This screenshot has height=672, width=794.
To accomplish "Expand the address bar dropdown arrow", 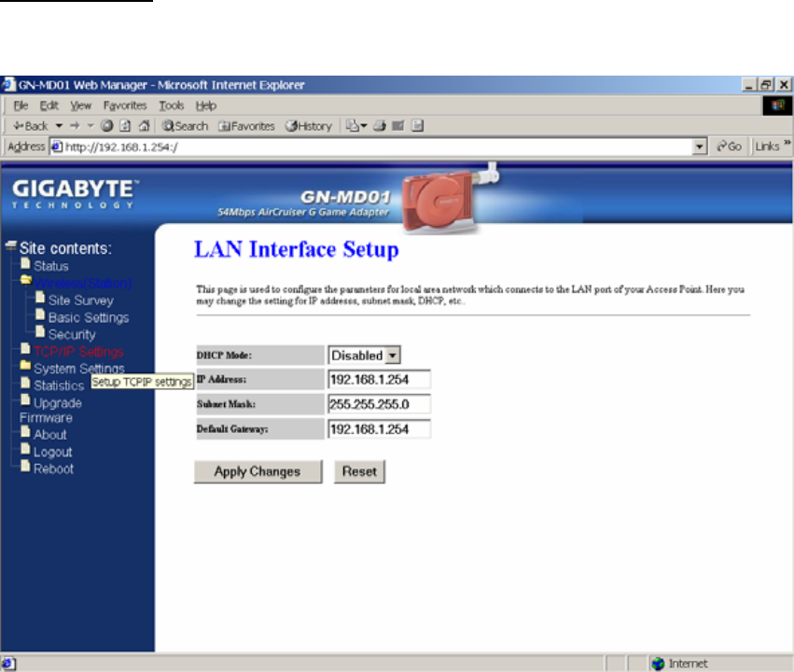I will point(700,147).
